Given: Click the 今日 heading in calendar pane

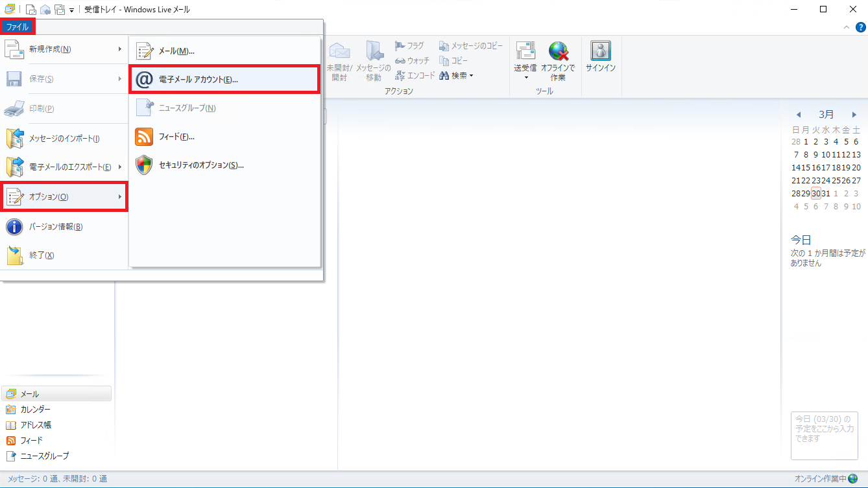Looking at the screenshot, I should click(801, 239).
